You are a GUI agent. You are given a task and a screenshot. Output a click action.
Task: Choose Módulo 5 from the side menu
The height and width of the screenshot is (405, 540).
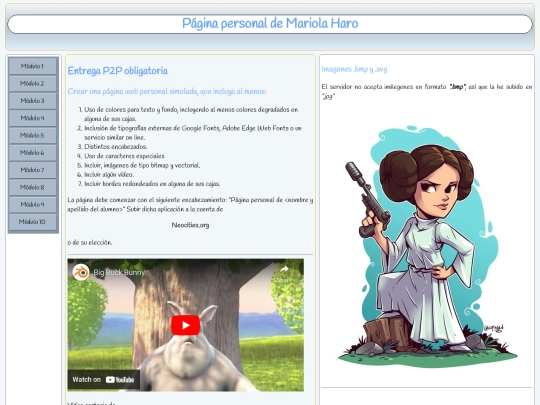(33, 135)
